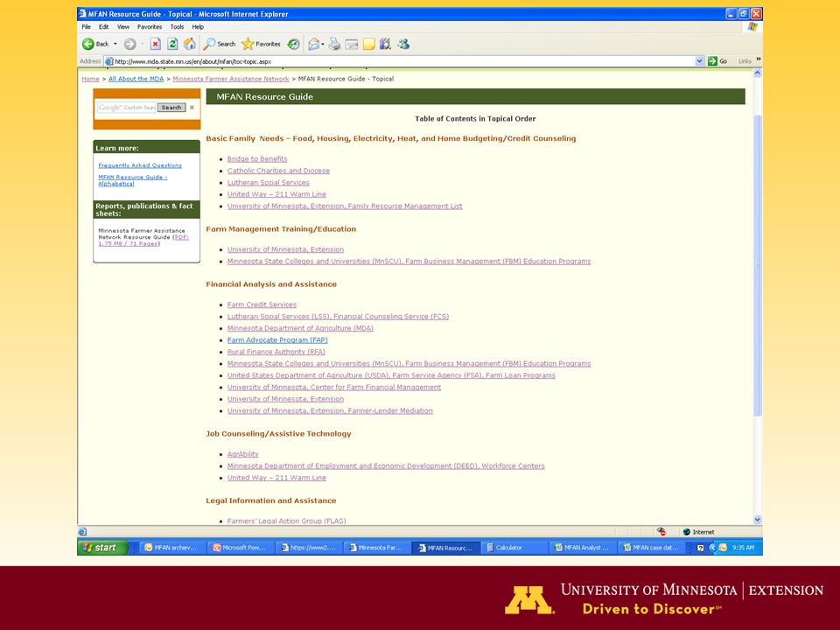Click the Google Custom Search input box
Viewport: 840px width, 630px height.
point(126,108)
